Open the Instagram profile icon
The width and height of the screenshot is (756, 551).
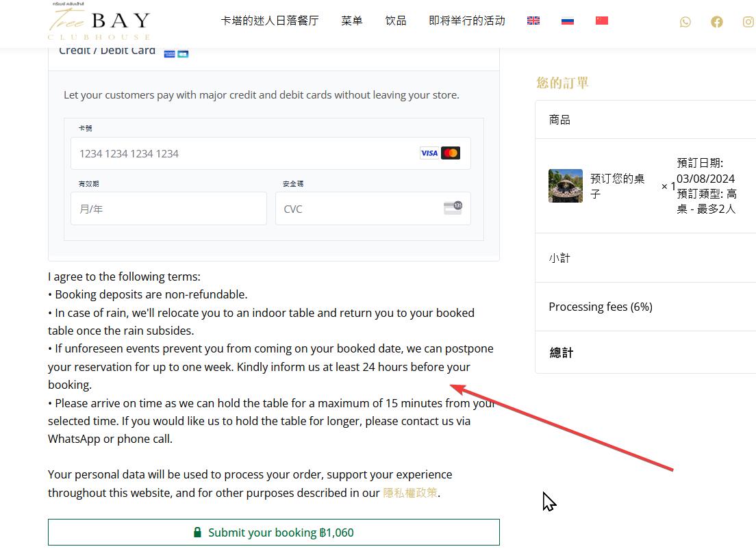748,22
